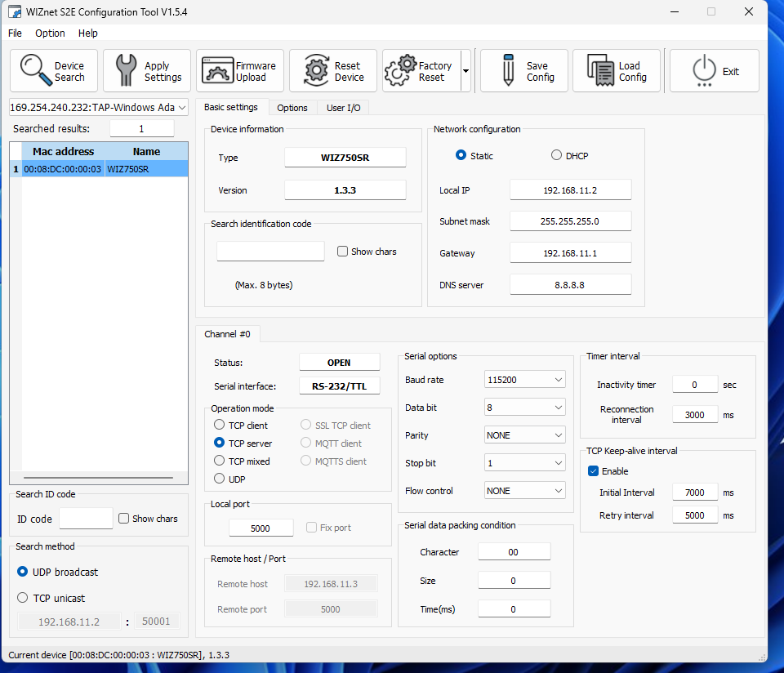Click the OPEN status button
The height and width of the screenshot is (673, 784).
click(x=339, y=362)
